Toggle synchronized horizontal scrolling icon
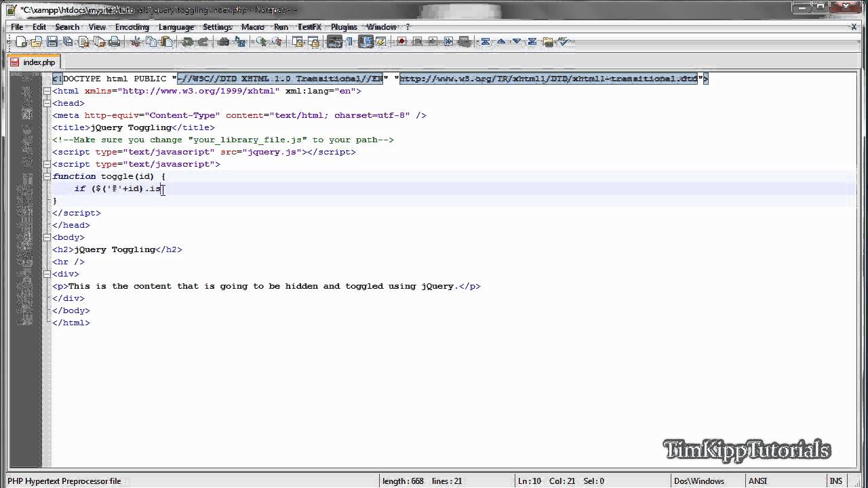This screenshot has height=488, width=868. 313,42
